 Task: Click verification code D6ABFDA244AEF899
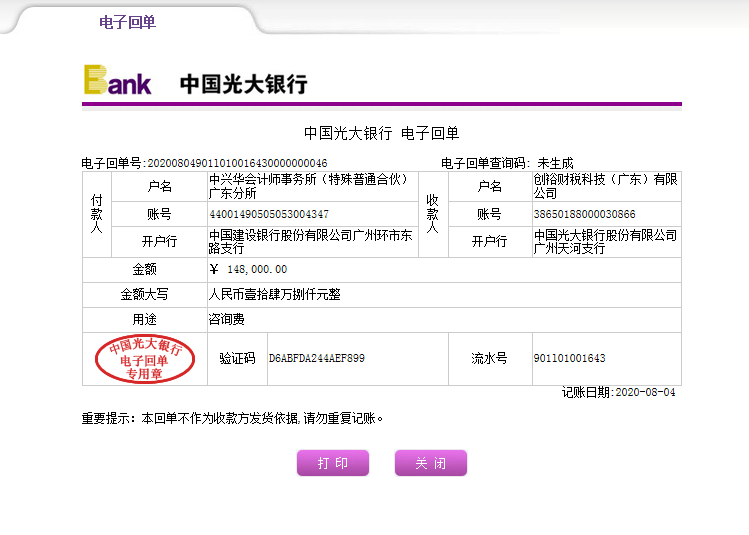coord(316,358)
